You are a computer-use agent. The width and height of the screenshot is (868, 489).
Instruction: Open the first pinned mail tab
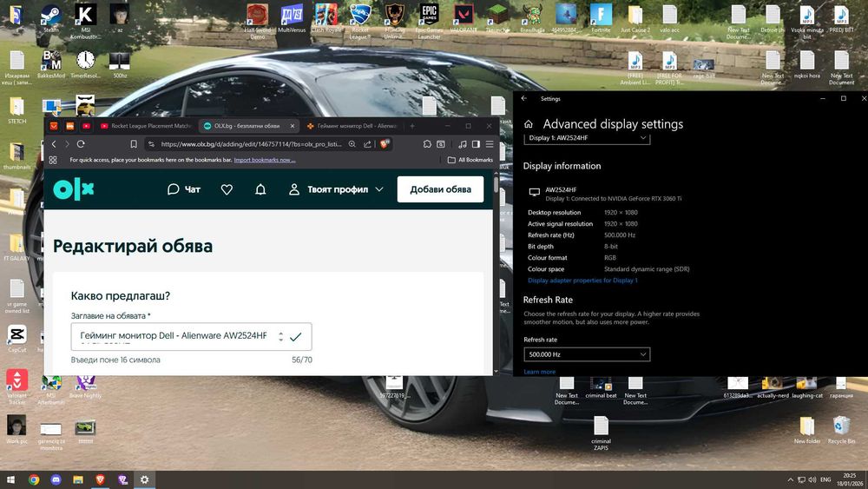(54, 126)
